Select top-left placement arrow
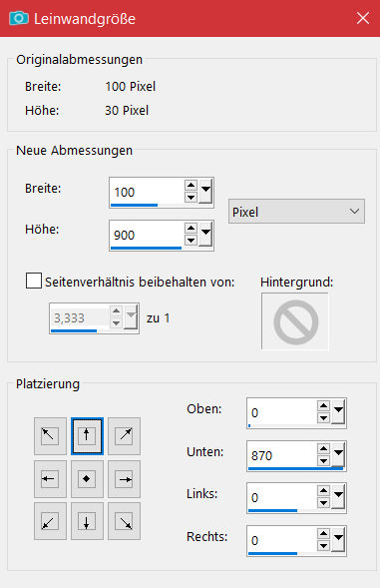This screenshot has width=380, height=588. point(50,435)
